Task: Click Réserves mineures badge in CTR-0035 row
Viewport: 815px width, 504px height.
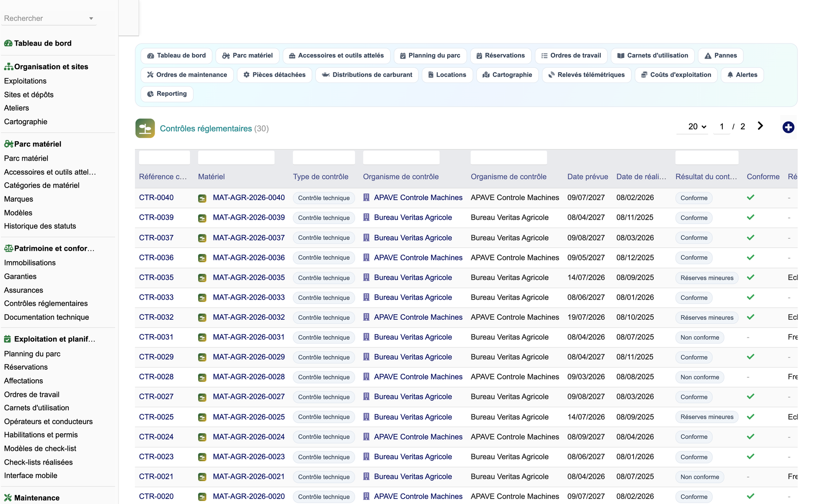Action: coord(707,278)
